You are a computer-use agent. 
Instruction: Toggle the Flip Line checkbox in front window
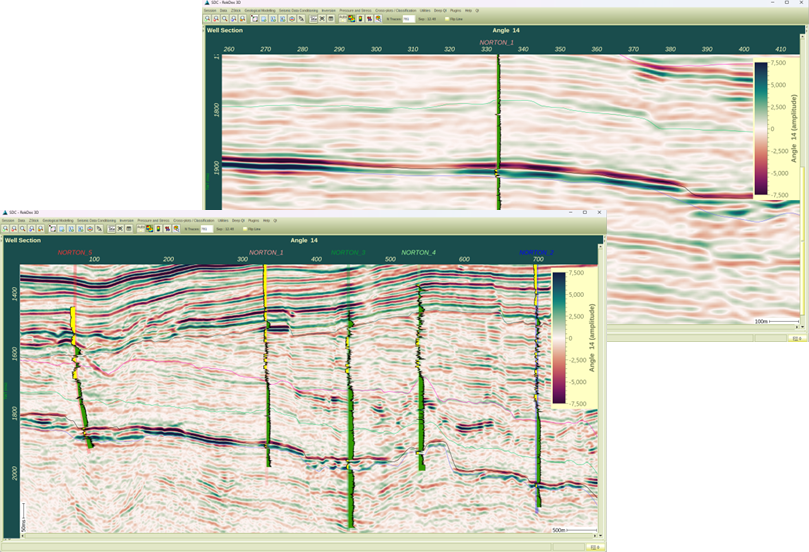[243, 229]
